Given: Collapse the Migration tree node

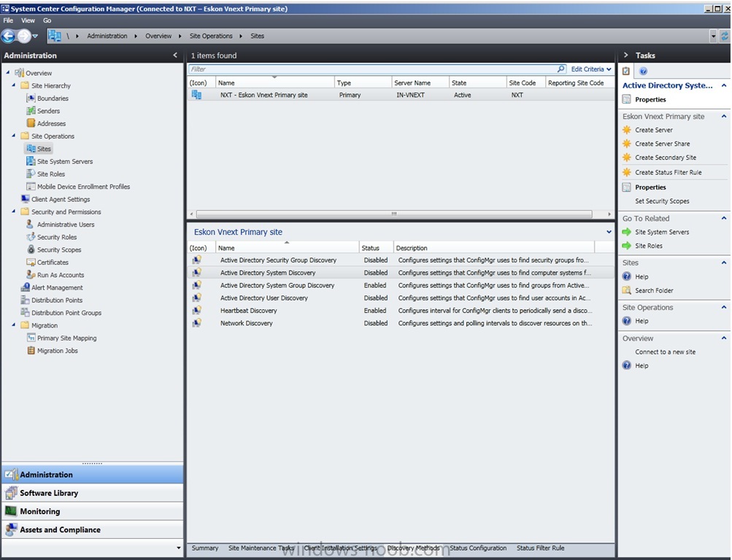Looking at the screenshot, I should click(14, 324).
